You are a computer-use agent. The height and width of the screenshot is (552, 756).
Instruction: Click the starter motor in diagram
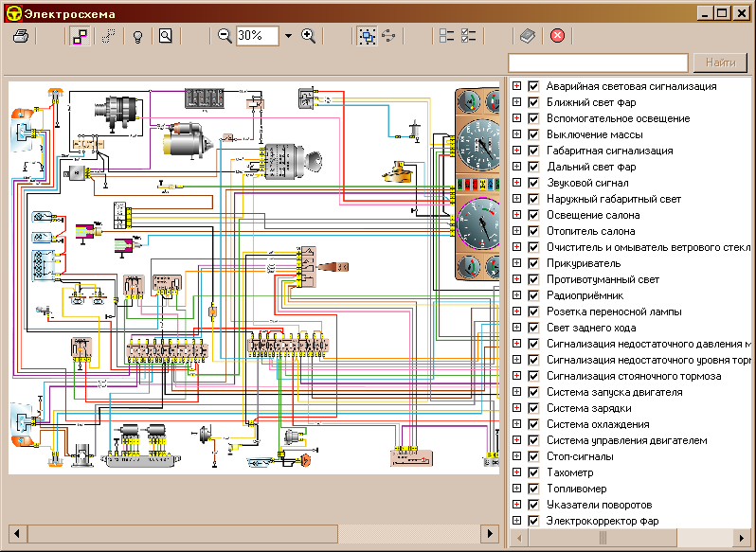click(187, 140)
